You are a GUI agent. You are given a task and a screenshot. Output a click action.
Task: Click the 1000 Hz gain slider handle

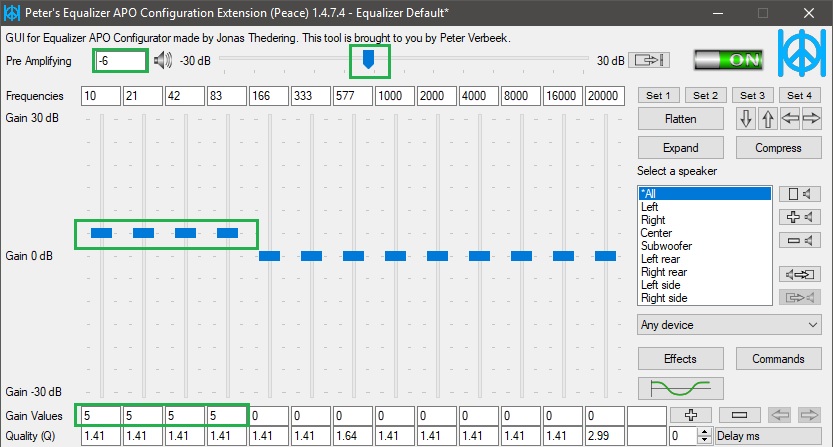pos(395,256)
